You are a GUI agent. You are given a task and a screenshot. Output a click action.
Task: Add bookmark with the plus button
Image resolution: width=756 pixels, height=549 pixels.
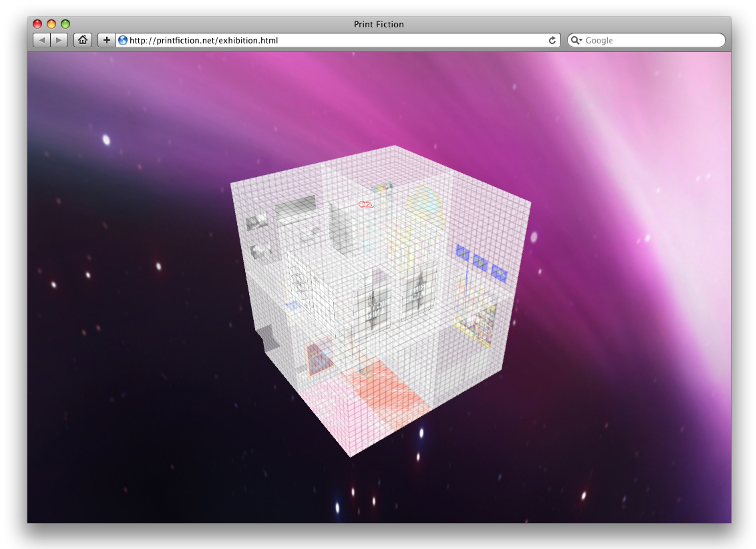click(107, 41)
